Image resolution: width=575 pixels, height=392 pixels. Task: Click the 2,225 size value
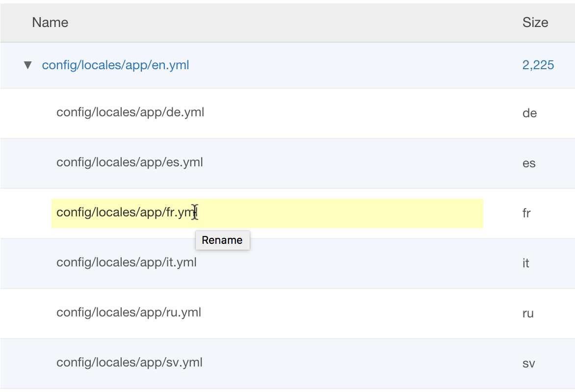538,65
